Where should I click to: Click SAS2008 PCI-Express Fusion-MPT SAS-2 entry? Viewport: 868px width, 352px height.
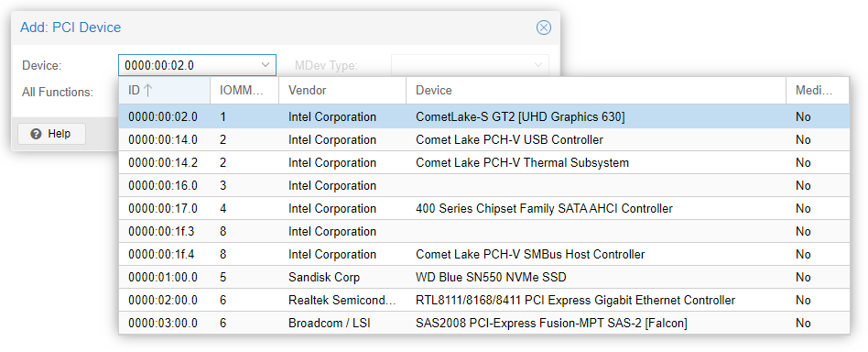(x=551, y=324)
